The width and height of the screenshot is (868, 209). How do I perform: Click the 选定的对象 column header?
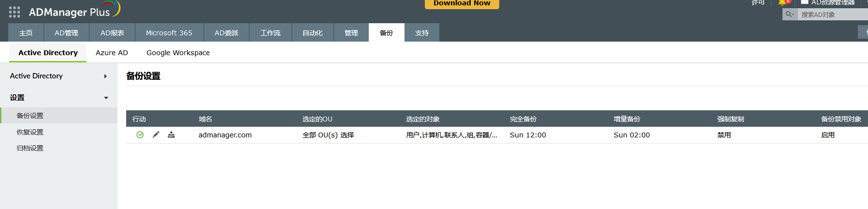423,119
